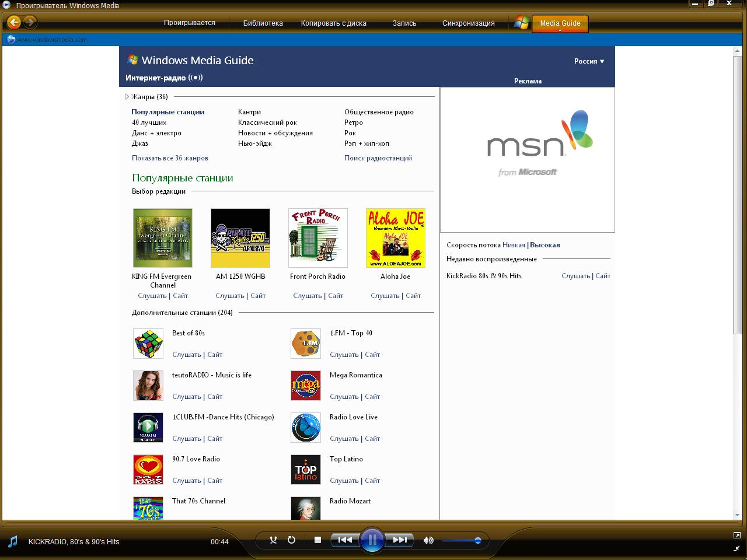Open the AM 1250 WGHB pirate logo

tap(240, 238)
